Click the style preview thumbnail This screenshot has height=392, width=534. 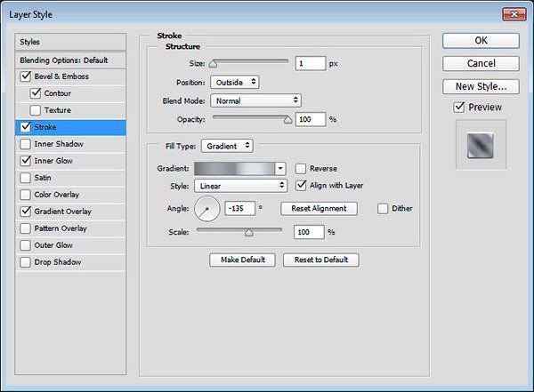481,145
